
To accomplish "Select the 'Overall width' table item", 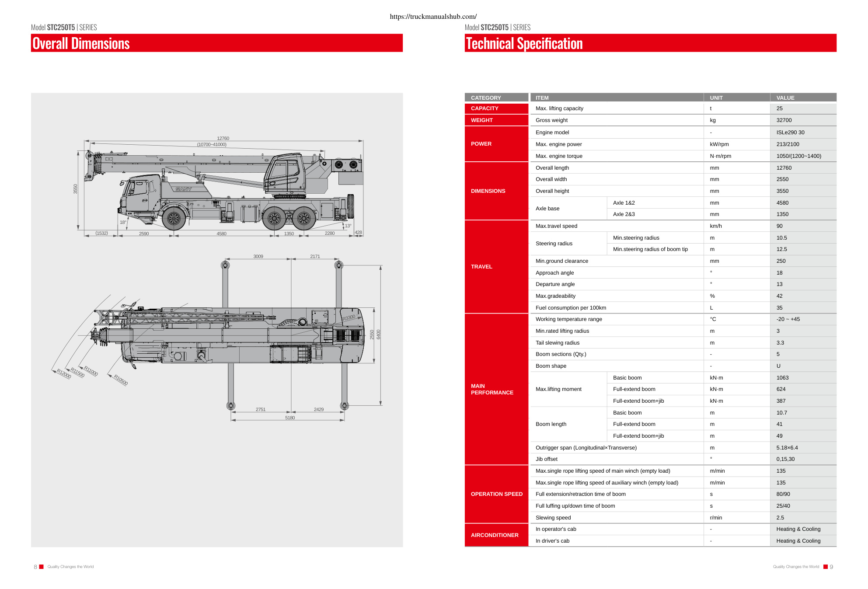I will click(551, 179).
